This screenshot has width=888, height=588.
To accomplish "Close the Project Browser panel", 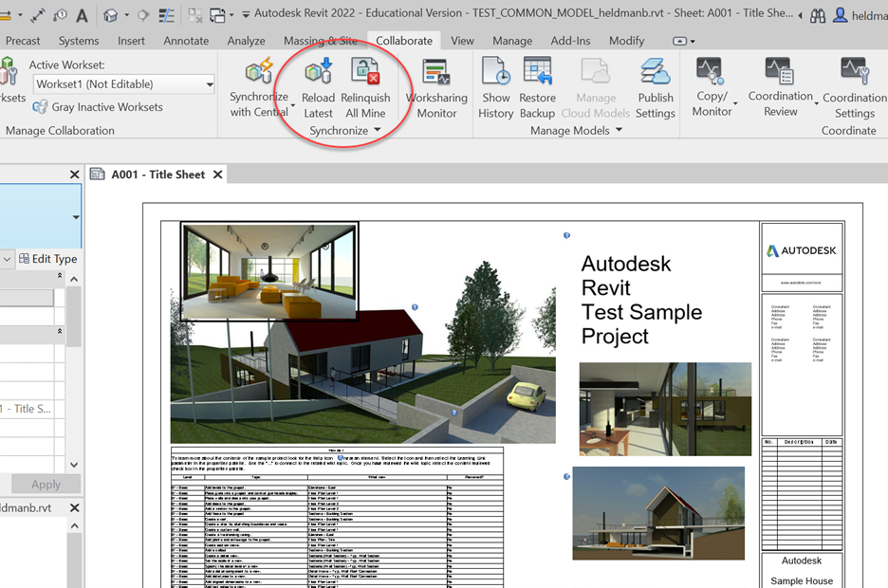I will pos(74,507).
